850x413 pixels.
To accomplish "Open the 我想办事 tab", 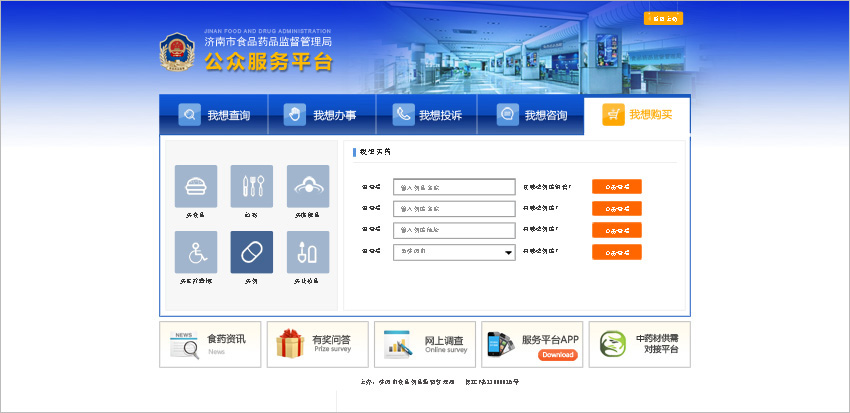I will [x=321, y=115].
